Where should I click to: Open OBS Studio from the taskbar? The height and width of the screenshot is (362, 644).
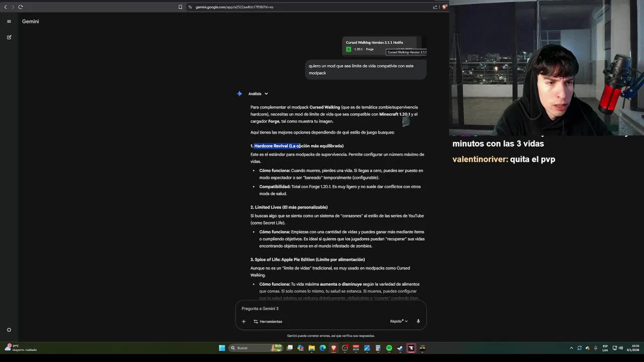[x=345, y=348]
